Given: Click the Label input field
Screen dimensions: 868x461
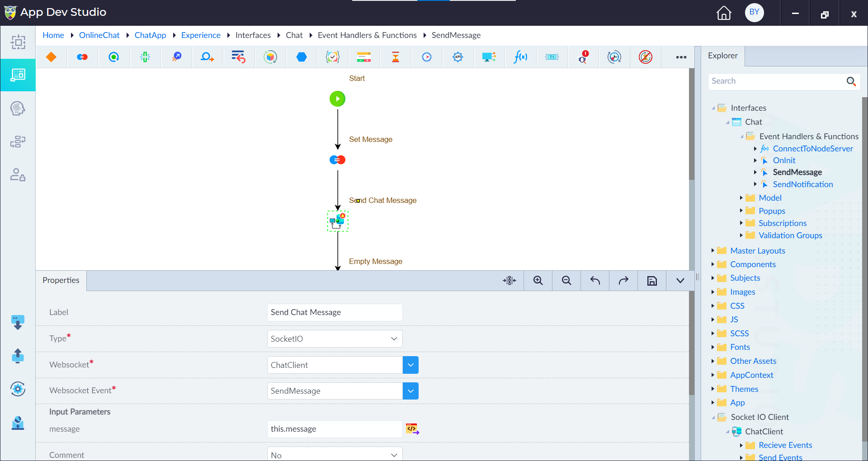Looking at the screenshot, I should [x=335, y=312].
